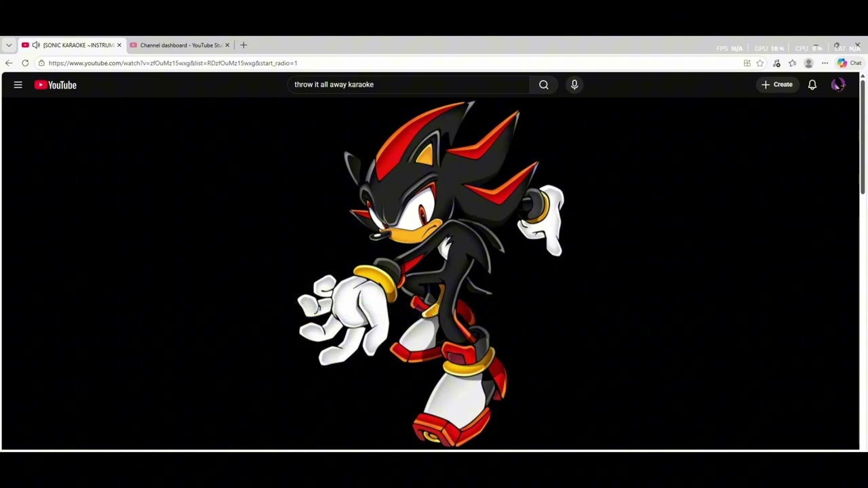The height and width of the screenshot is (488, 868).
Task: Add page to favorites star
Action: tap(760, 63)
